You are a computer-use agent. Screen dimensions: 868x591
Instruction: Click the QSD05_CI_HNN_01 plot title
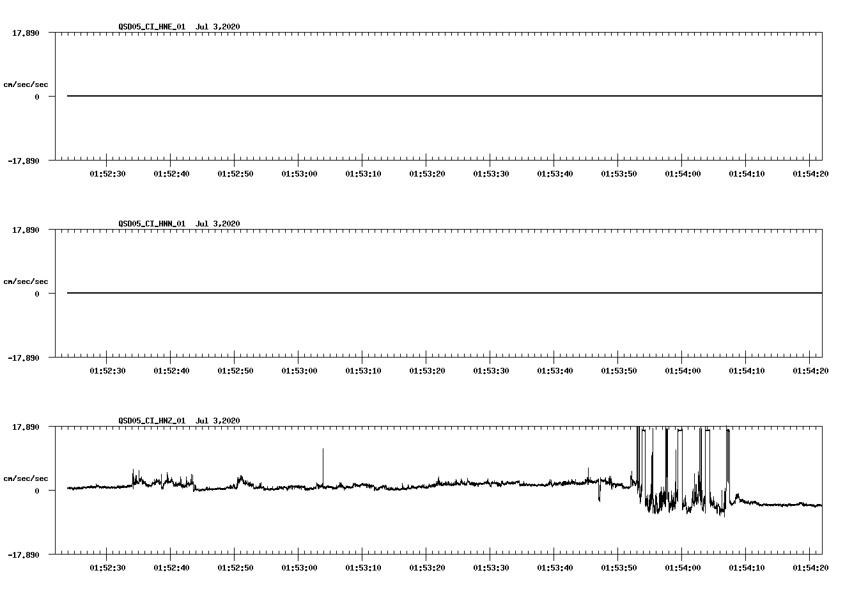(179, 224)
